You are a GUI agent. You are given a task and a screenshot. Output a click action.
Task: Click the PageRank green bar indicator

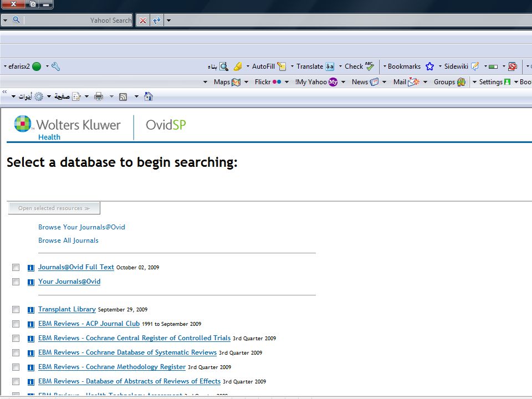coord(493,66)
